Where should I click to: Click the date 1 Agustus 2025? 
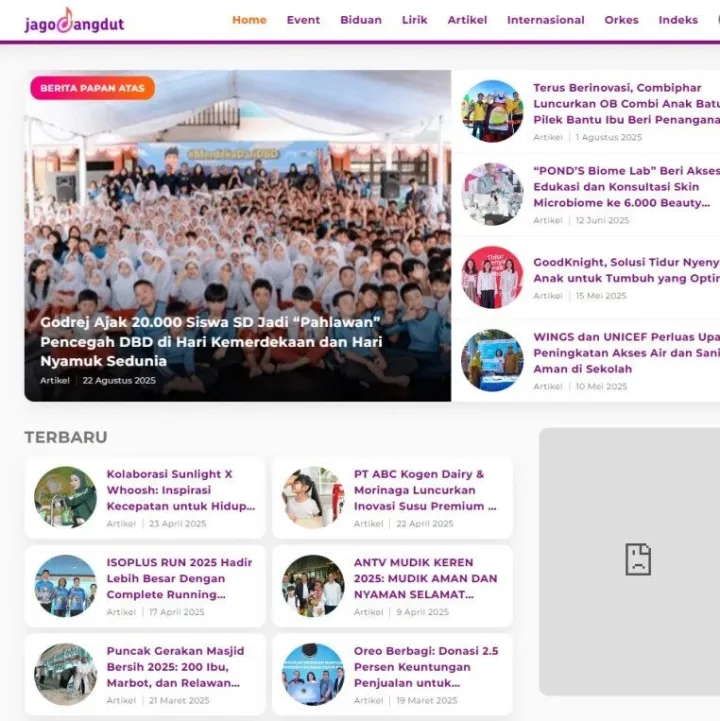pyautogui.click(x=608, y=137)
